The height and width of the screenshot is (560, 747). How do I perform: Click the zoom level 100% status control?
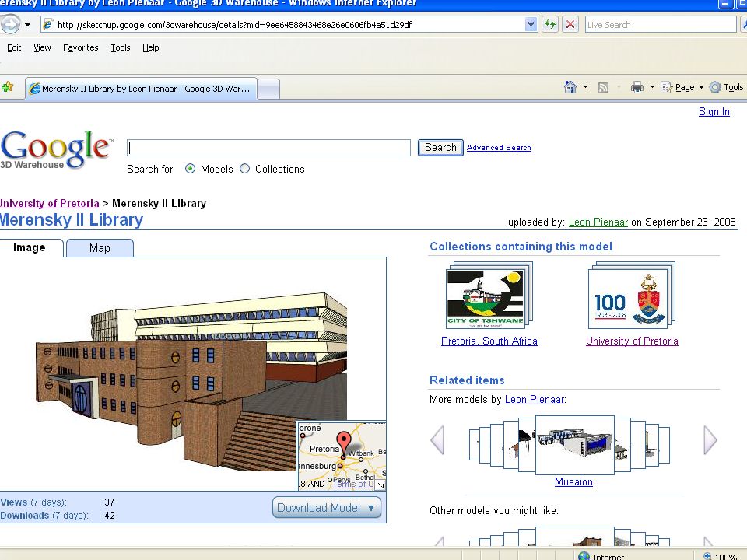721,556
